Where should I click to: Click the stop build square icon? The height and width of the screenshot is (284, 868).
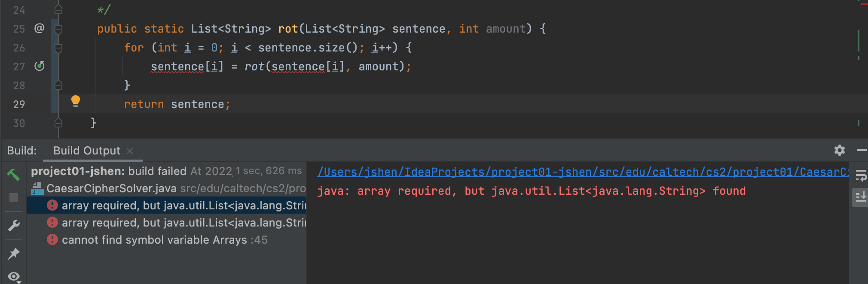(14, 197)
